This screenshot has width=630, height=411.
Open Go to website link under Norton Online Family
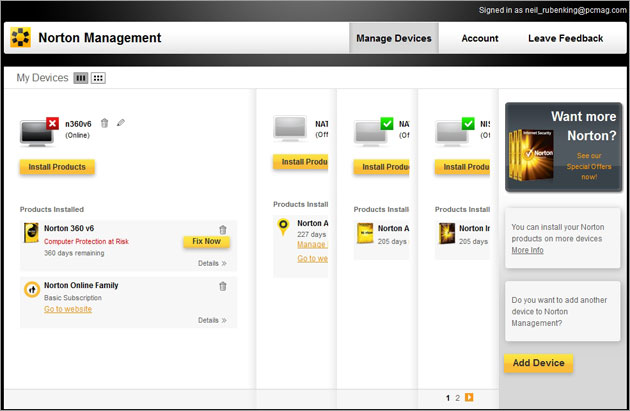(x=68, y=309)
